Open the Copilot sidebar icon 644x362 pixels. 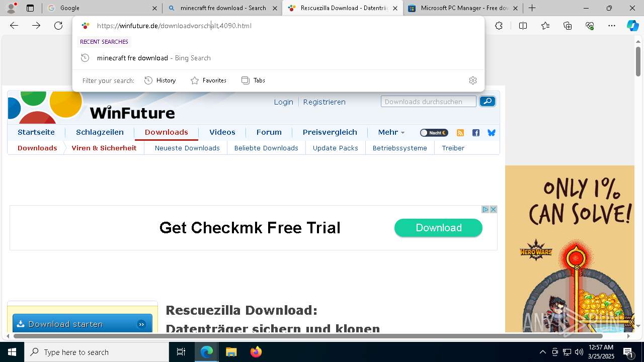tap(632, 26)
